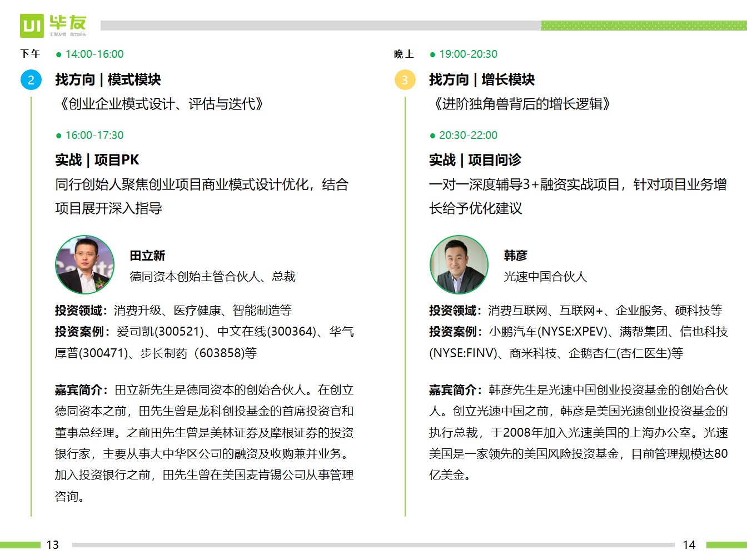
Task: Click heading 找方向 | 增长模块
Action: [482, 79]
